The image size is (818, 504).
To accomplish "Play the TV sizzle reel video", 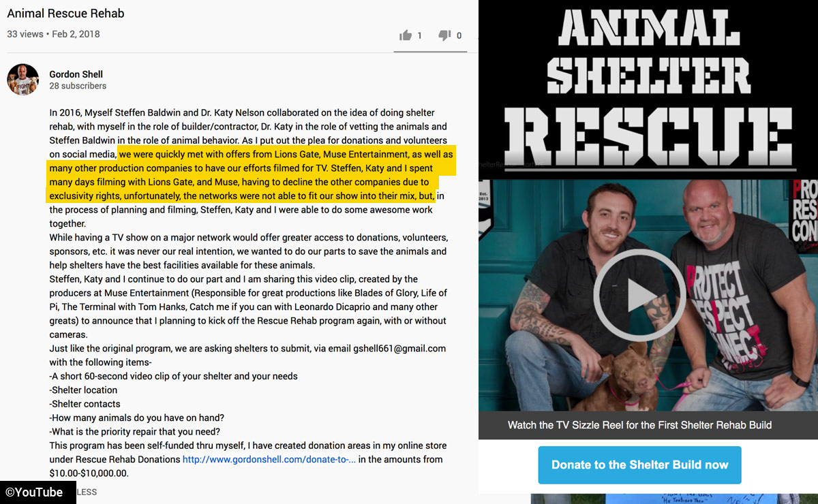I will (x=639, y=295).
